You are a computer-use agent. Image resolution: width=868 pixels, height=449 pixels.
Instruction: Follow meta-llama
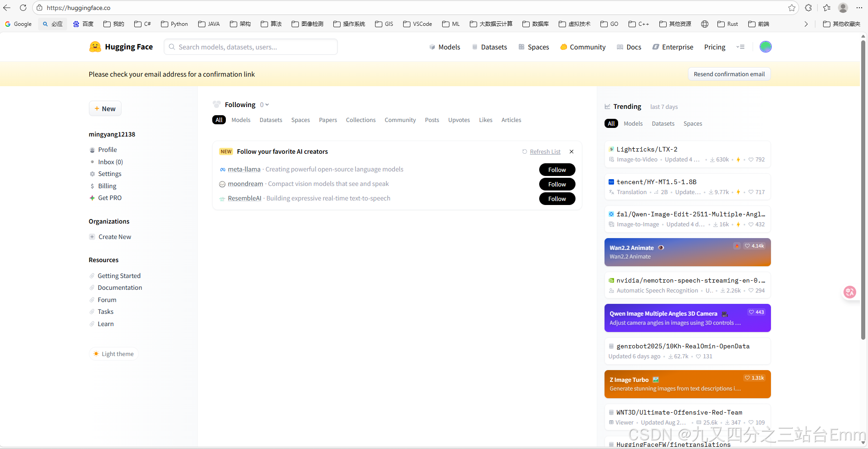(557, 170)
